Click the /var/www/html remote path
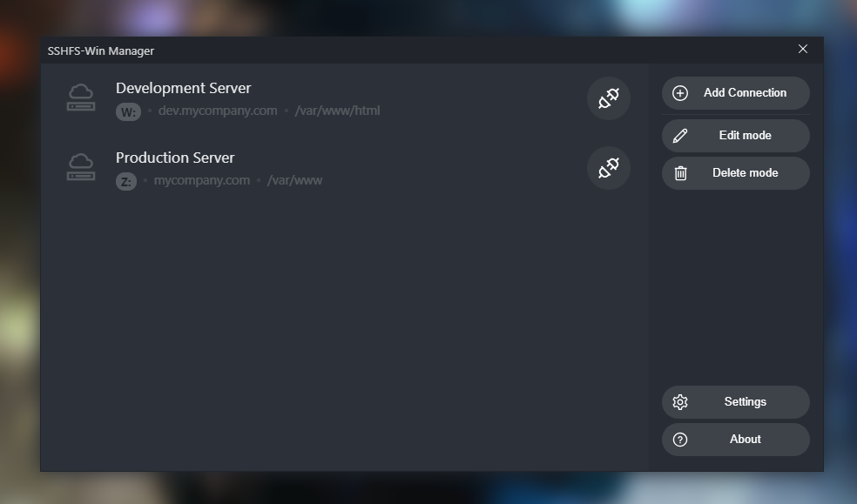857x504 pixels. coord(337,111)
